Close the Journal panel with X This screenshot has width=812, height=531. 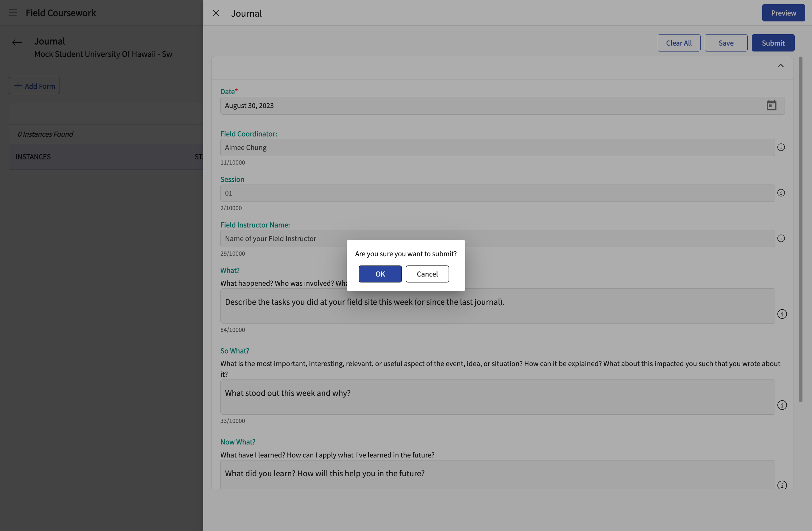(216, 13)
